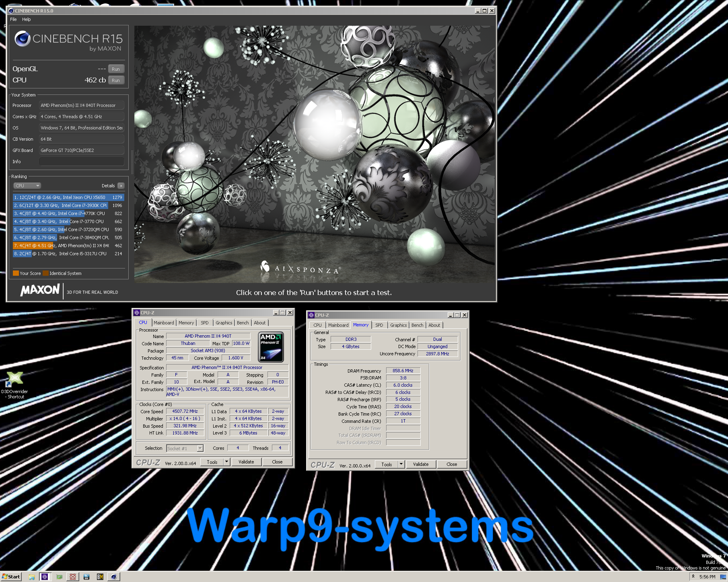
Task: Click Tools button in left CPU-Z window
Action: tap(212, 462)
